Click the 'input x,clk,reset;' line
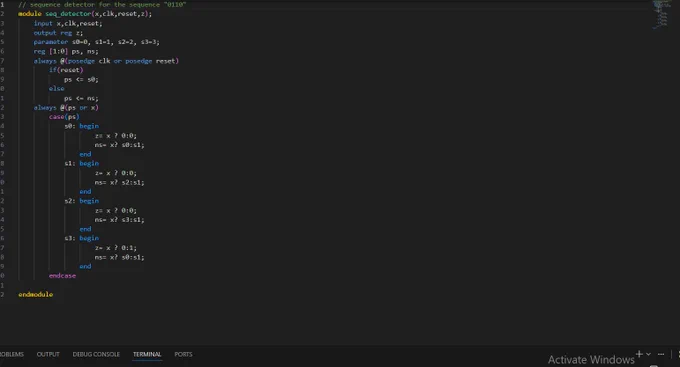680x367 pixels. click(68, 23)
